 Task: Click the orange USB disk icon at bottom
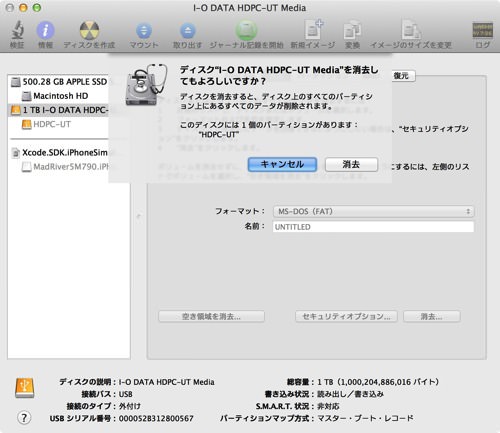(x=25, y=388)
